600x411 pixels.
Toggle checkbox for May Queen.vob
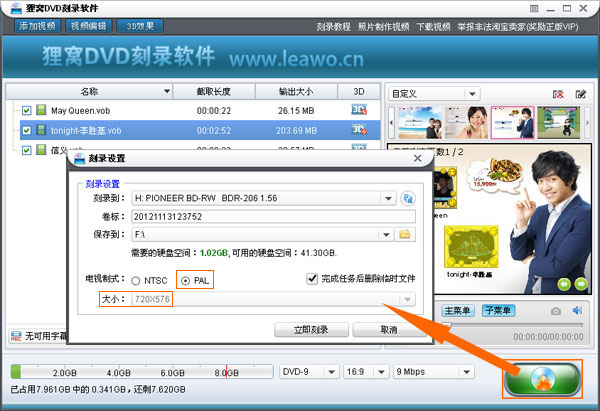click(x=26, y=111)
